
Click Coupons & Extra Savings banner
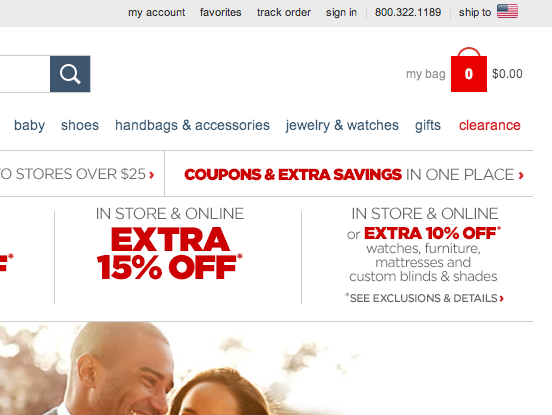[354, 175]
